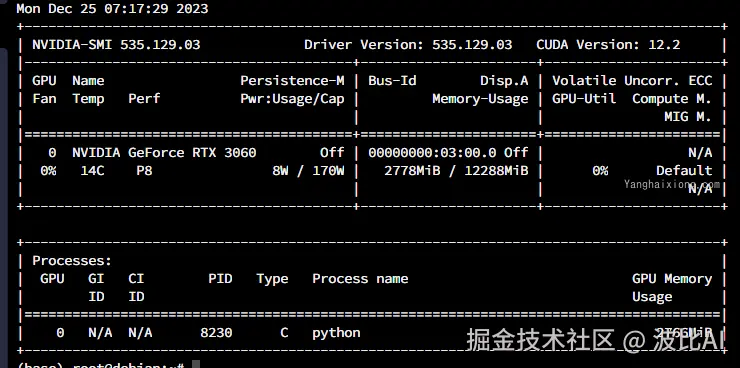Click the Processes: section label
The height and width of the screenshot is (368, 740).
72,260
